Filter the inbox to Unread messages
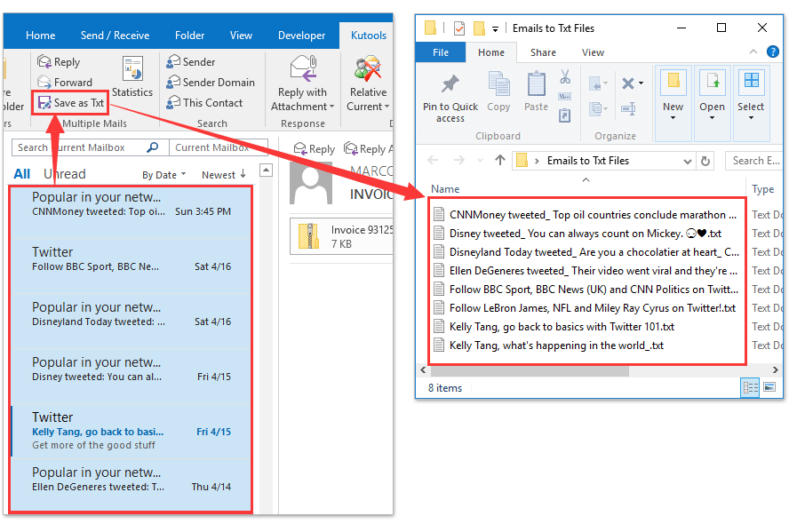This screenshot has height=532, width=789. point(64,174)
